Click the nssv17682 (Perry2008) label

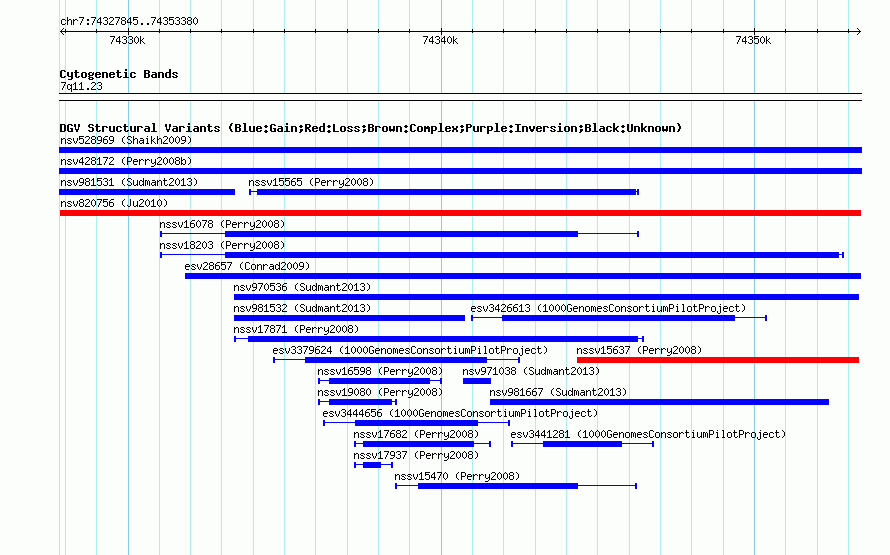(416, 434)
